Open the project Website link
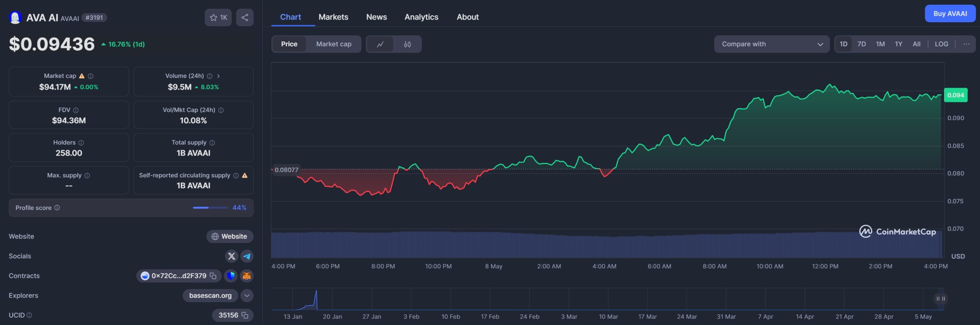Viewport: 980px width, 325px height. coord(230,237)
